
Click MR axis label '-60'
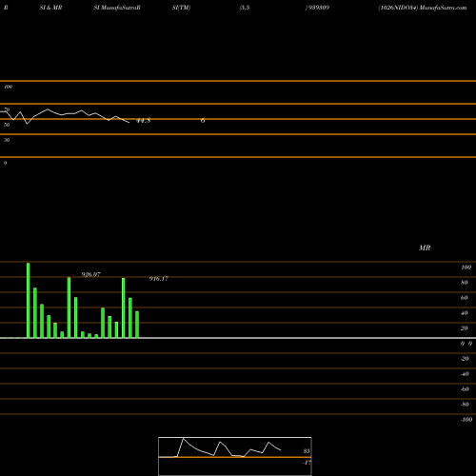(x=465, y=389)
